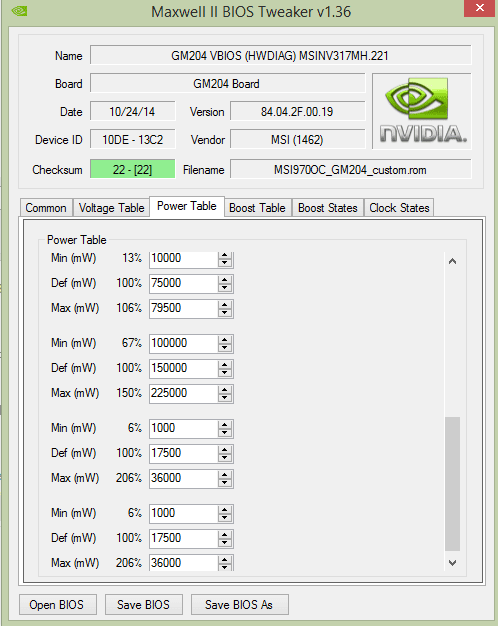Click the Save BIOS button
Screen dimensions: 498x626
(x=144, y=604)
